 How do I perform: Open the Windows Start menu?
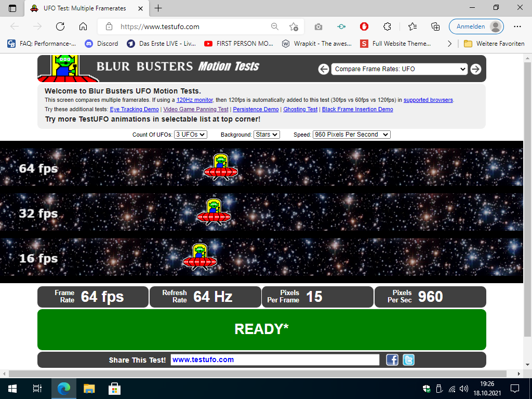(x=12, y=389)
